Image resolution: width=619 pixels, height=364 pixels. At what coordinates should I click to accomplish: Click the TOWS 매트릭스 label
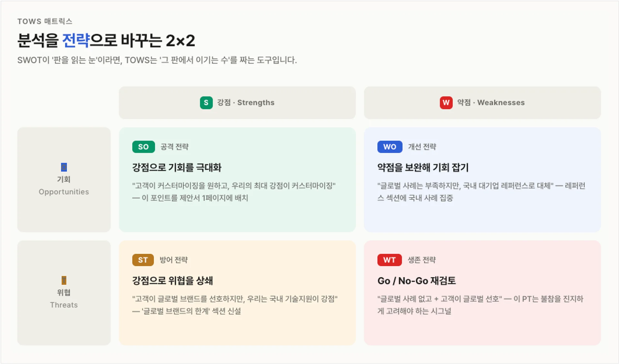(45, 21)
